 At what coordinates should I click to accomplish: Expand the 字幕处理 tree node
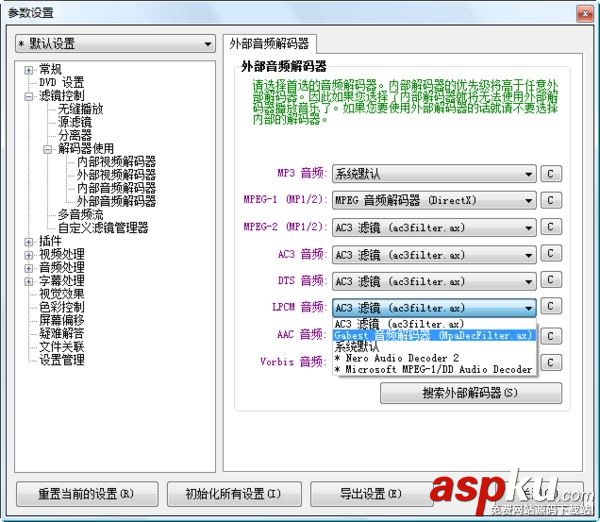pos(28,281)
